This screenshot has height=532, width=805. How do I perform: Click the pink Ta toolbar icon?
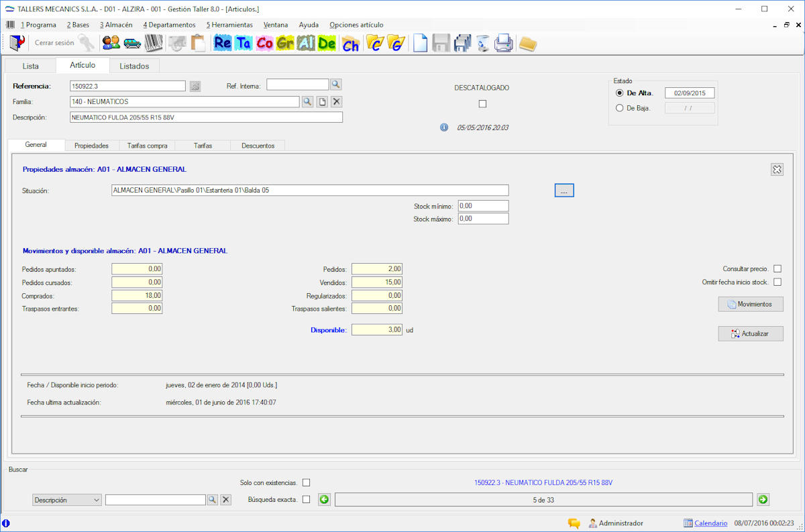[244, 43]
